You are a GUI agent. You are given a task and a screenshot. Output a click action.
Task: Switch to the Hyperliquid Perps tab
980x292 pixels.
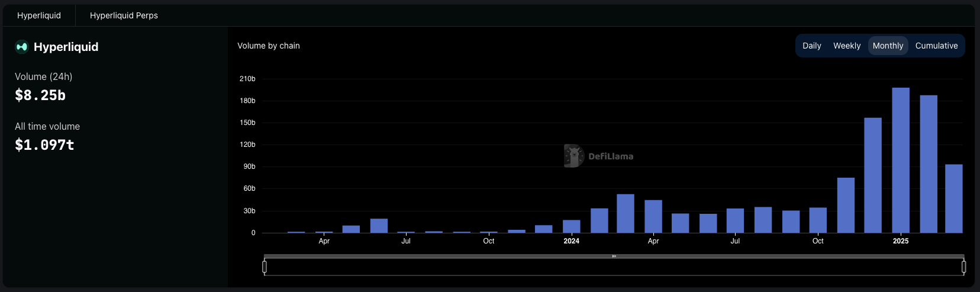click(x=124, y=15)
